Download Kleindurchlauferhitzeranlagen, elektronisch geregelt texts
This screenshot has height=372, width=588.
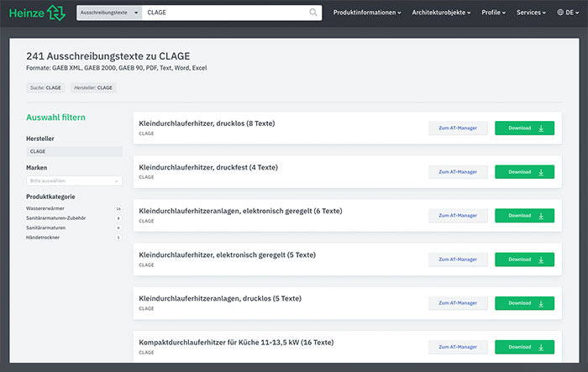coord(524,216)
